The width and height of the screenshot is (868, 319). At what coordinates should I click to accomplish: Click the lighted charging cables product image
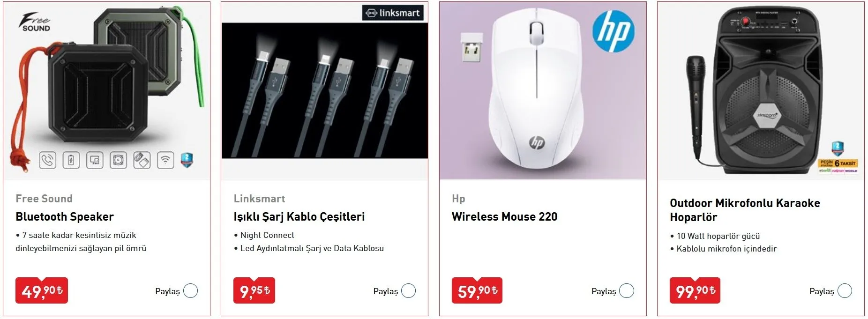324,90
